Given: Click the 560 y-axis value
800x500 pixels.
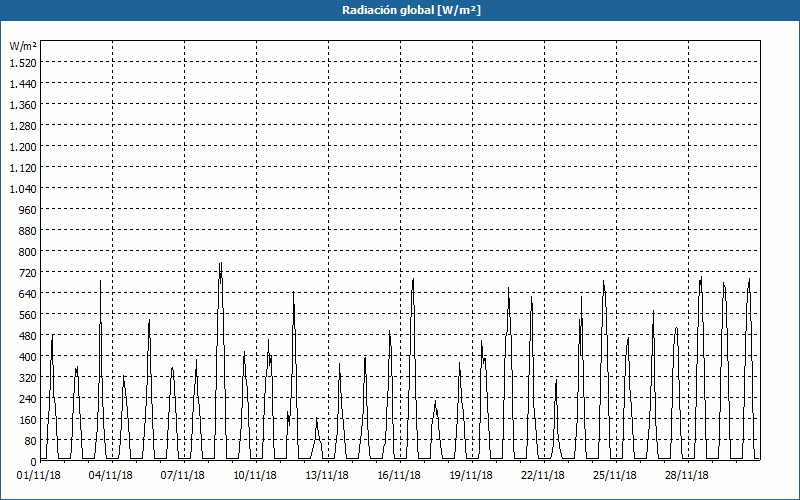Looking at the screenshot, I should (28, 315).
